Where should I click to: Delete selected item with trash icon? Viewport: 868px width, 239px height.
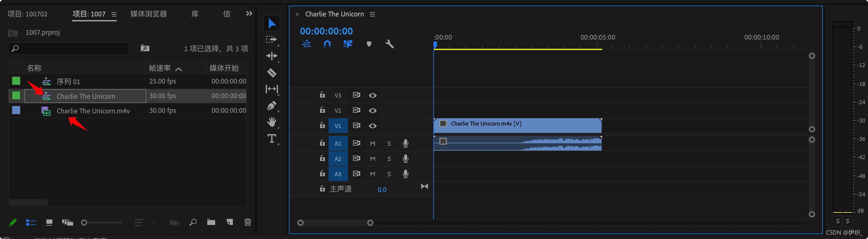(x=248, y=222)
